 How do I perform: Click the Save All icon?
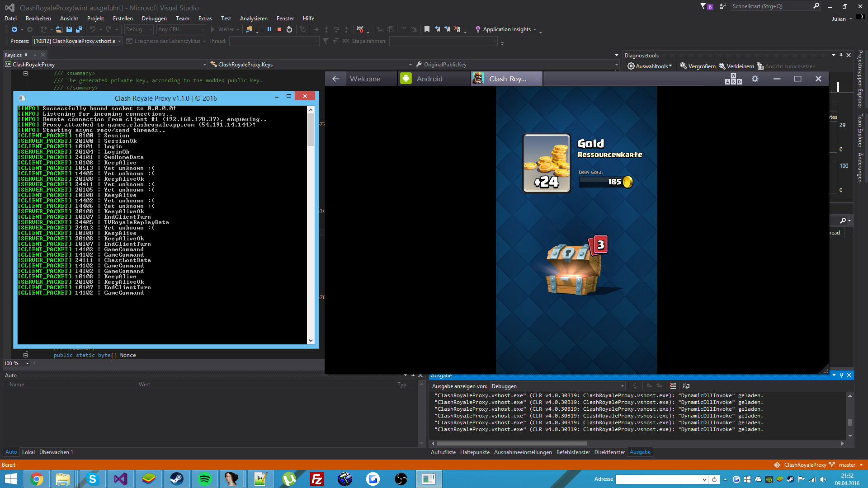[x=79, y=29]
